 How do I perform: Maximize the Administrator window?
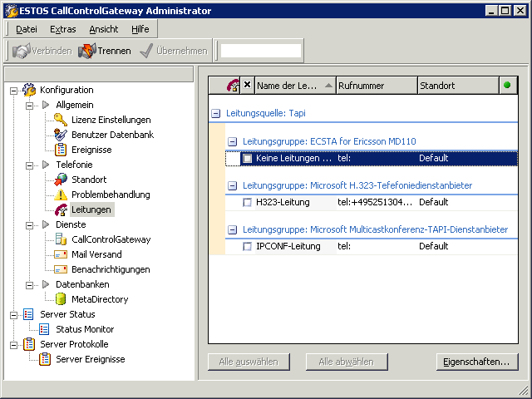coord(505,11)
